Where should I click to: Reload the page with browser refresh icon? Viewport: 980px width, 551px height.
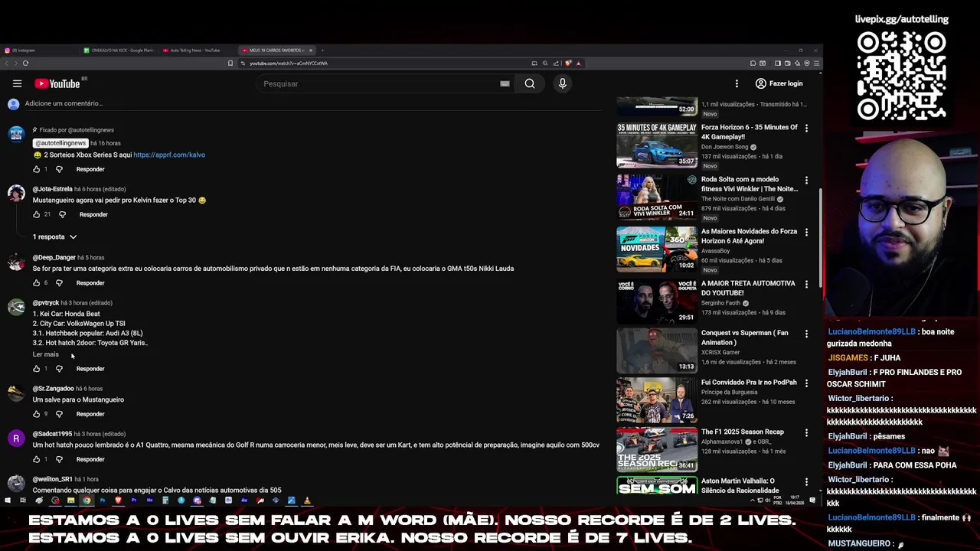click(25, 63)
